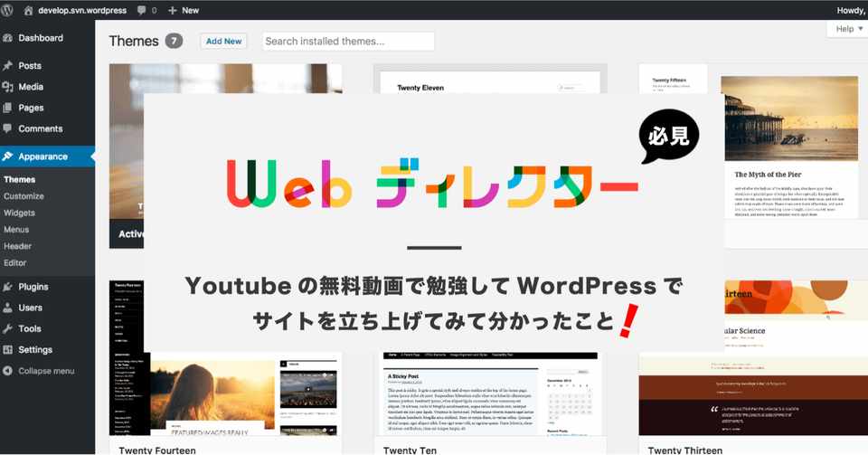Screen dimensions: 868x455
Task: Click Collapse menu link
Action: tap(46, 371)
